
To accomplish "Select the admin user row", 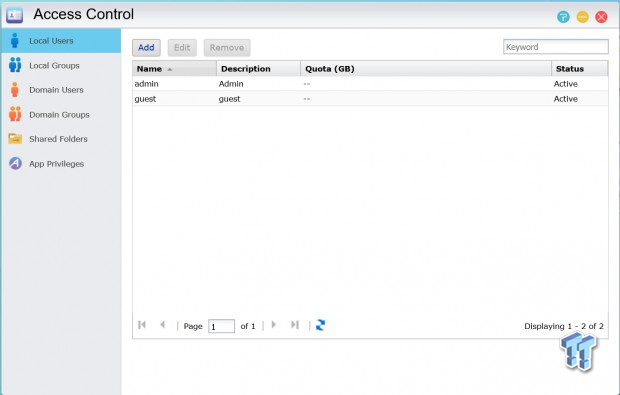I will click(x=370, y=84).
